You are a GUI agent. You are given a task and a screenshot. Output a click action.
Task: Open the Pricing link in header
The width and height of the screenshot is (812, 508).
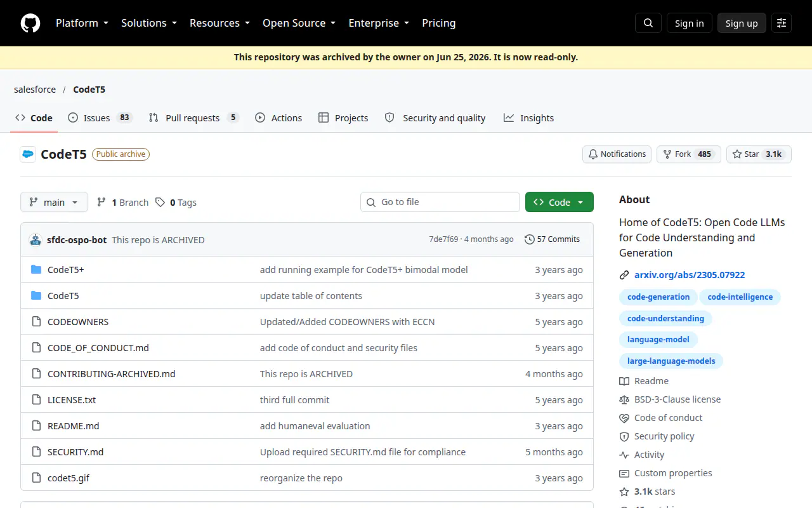[439, 23]
